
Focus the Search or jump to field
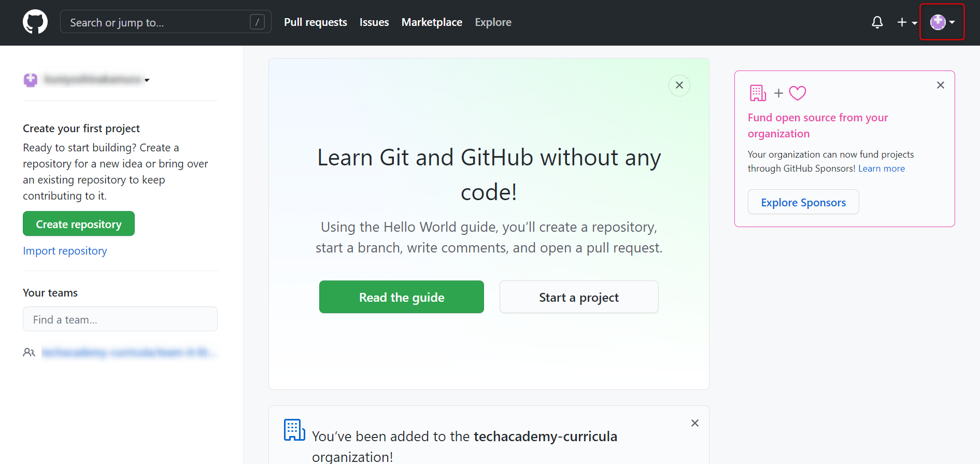pyautogui.click(x=166, y=22)
